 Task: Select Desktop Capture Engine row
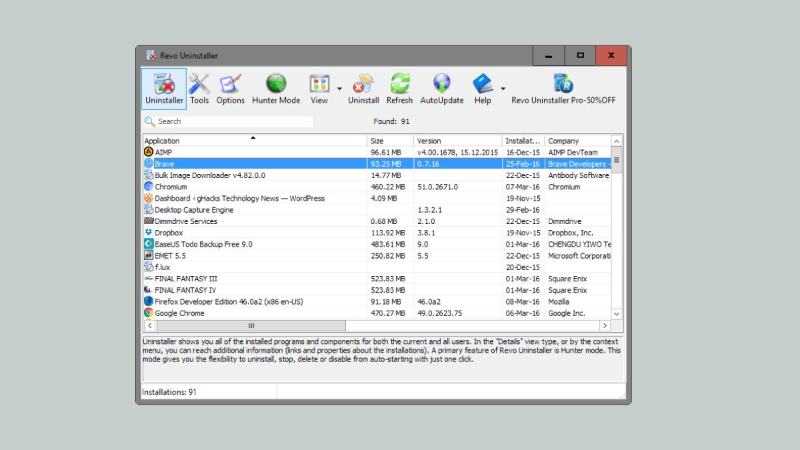(377, 210)
